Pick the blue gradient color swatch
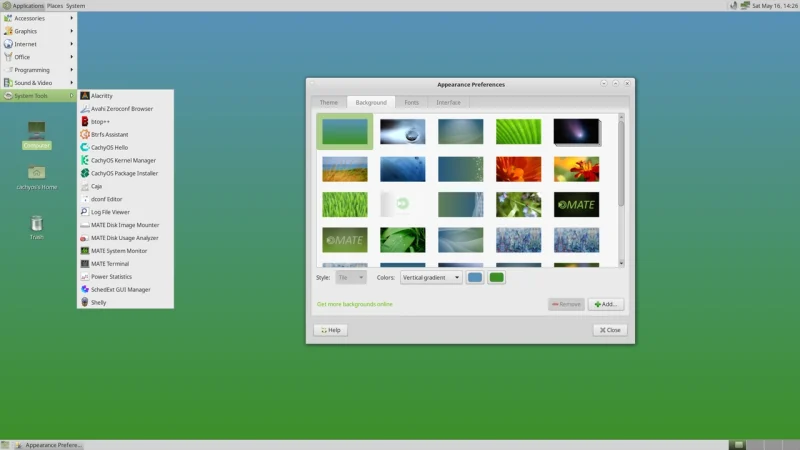 coord(474,278)
